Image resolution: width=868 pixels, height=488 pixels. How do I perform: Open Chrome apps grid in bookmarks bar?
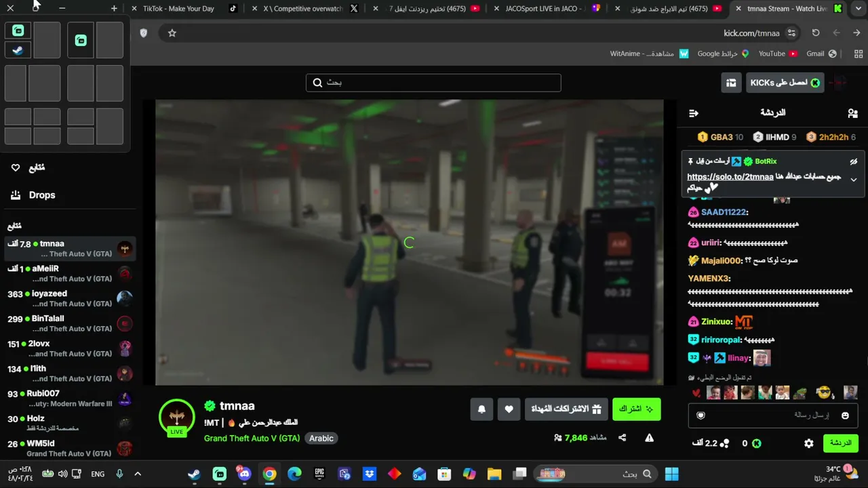point(859,54)
